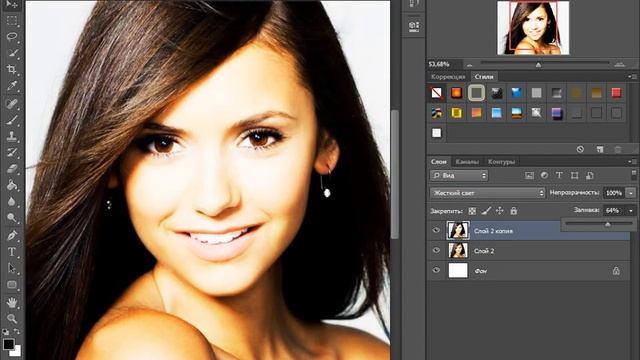Click the clear style icon in Styles panel
Image resolution: width=640 pixels, height=360 pixels.
(580, 149)
